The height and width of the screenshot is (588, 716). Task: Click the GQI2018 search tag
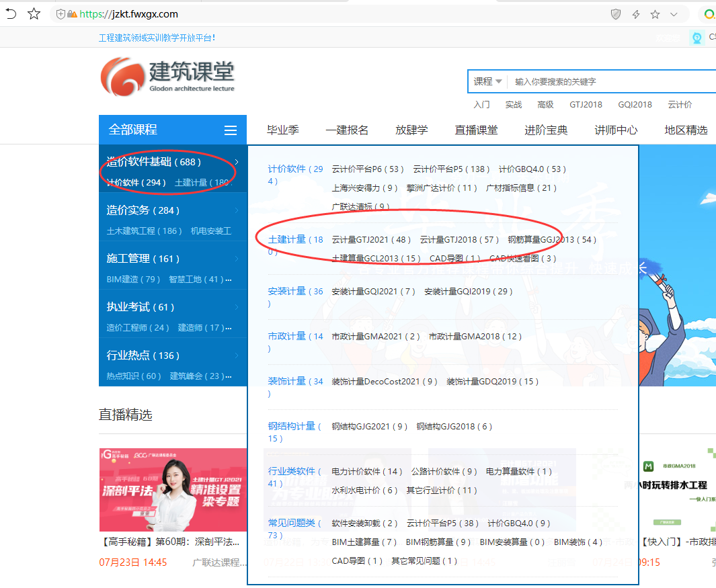coord(635,105)
